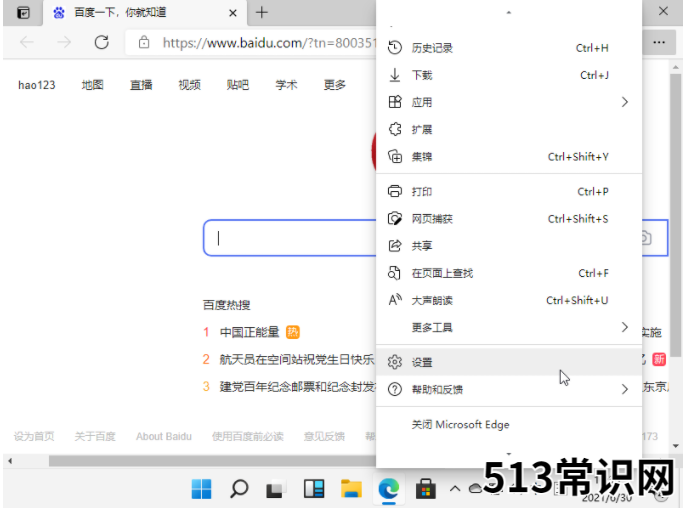
Task: Reload the page with refresh icon
Action: [x=102, y=42]
